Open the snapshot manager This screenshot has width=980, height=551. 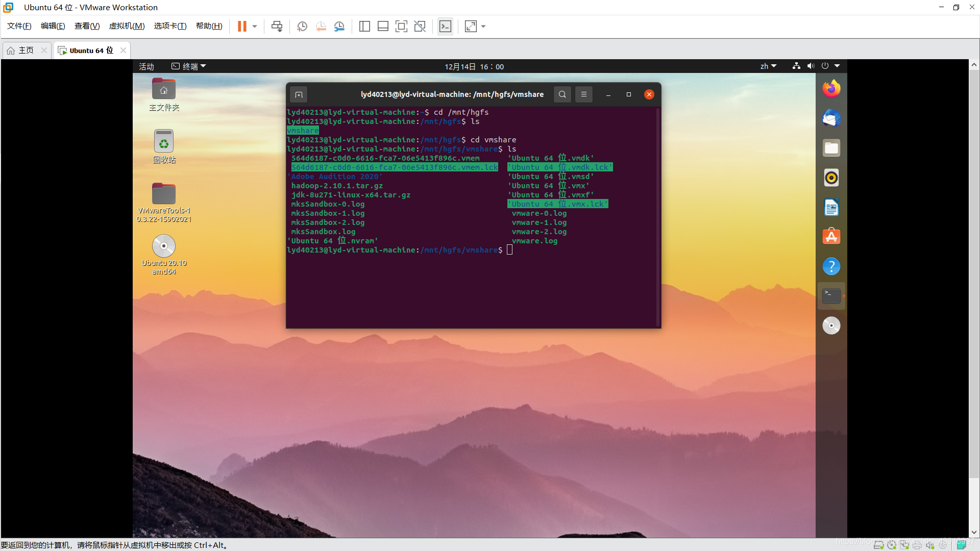pyautogui.click(x=339, y=26)
